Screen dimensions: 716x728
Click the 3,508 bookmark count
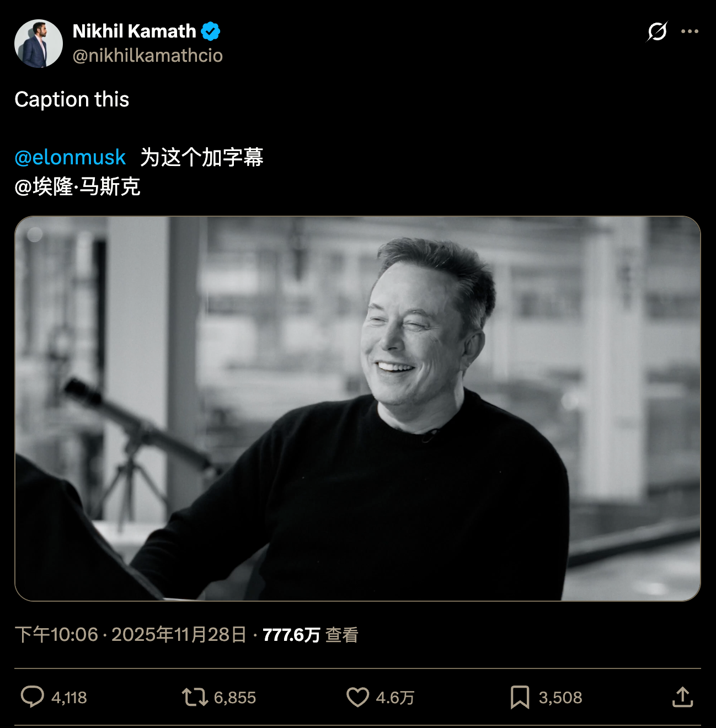point(559,698)
